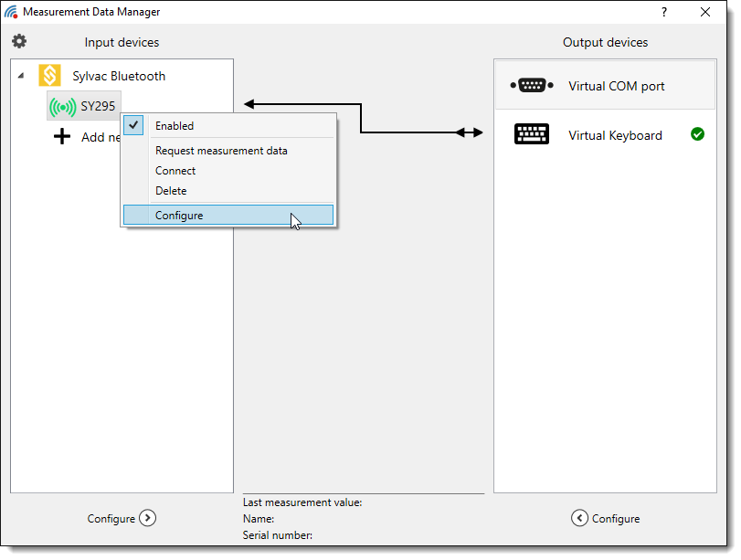Screen dimensions: 741x560
Task: Collapse the Sylvac Bluetooth tree node
Action: click(x=21, y=77)
